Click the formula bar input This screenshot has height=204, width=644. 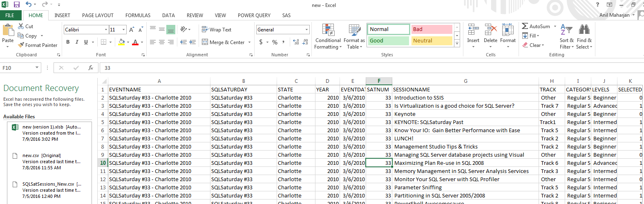pyautogui.click(x=371, y=68)
